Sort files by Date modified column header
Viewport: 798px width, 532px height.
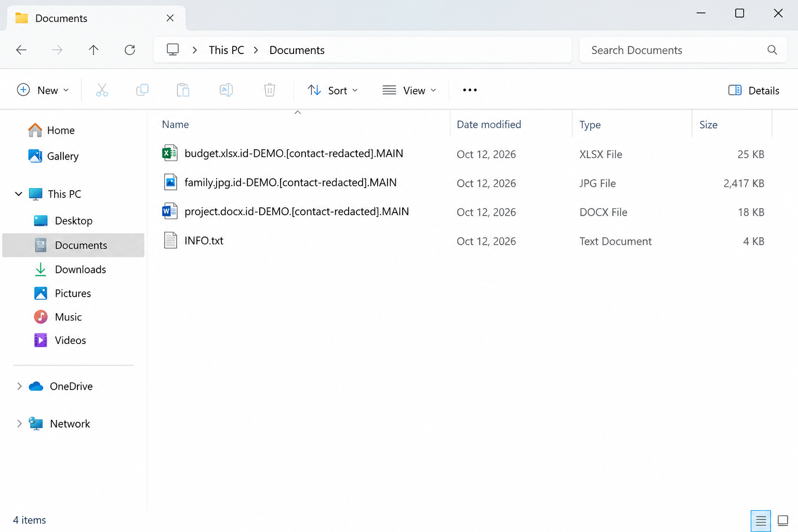(489, 125)
